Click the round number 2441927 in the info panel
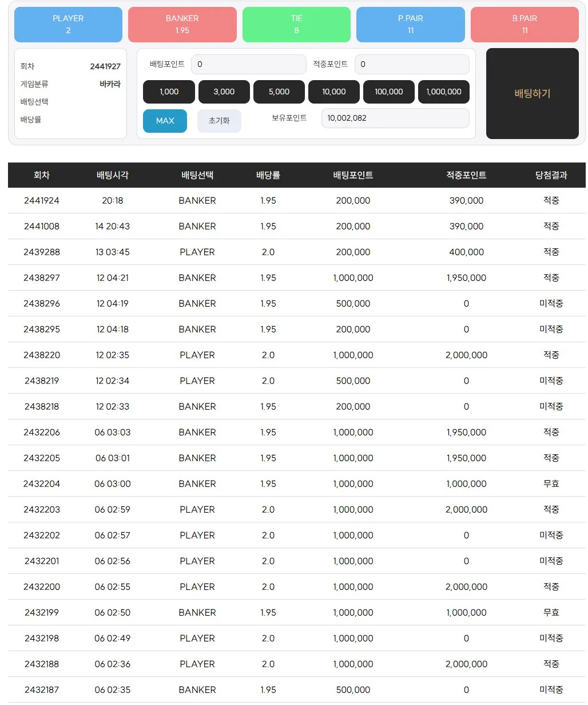This screenshot has width=588, height=705. (105, 66)
